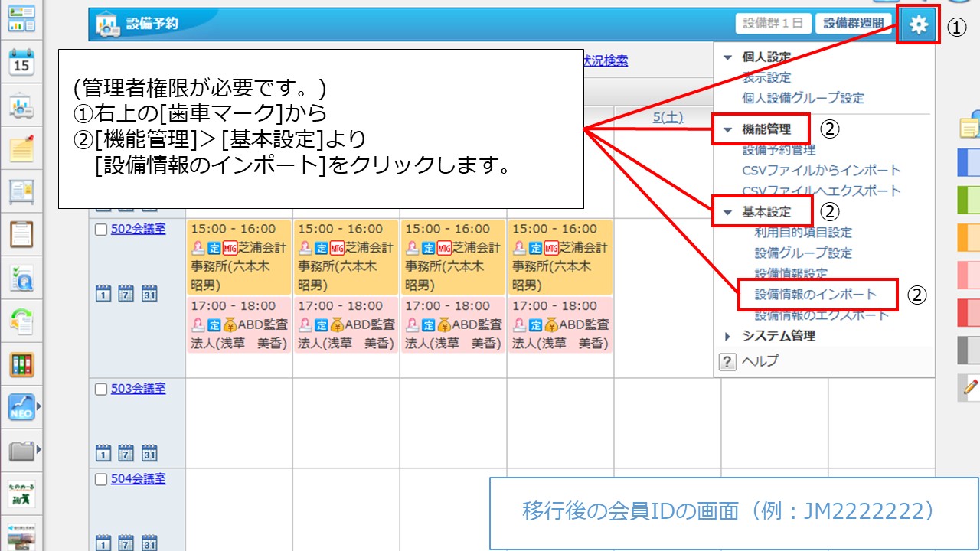The image size is (980, 551).
Task: Pick the blue color tab at right edge
Action: click(969, 162)
